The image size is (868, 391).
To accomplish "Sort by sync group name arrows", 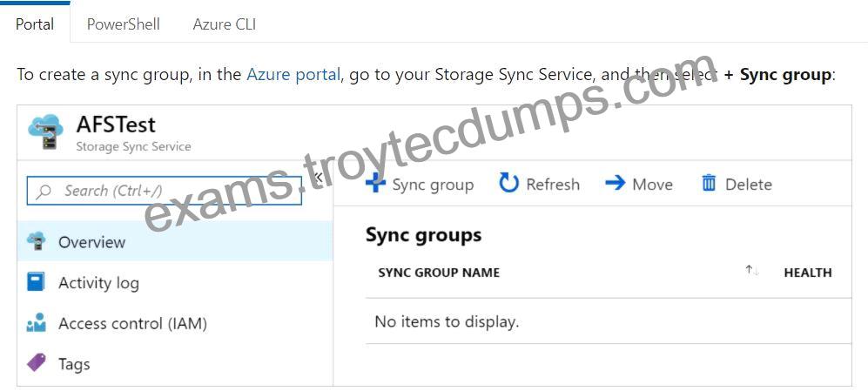I will pos(751,271).
